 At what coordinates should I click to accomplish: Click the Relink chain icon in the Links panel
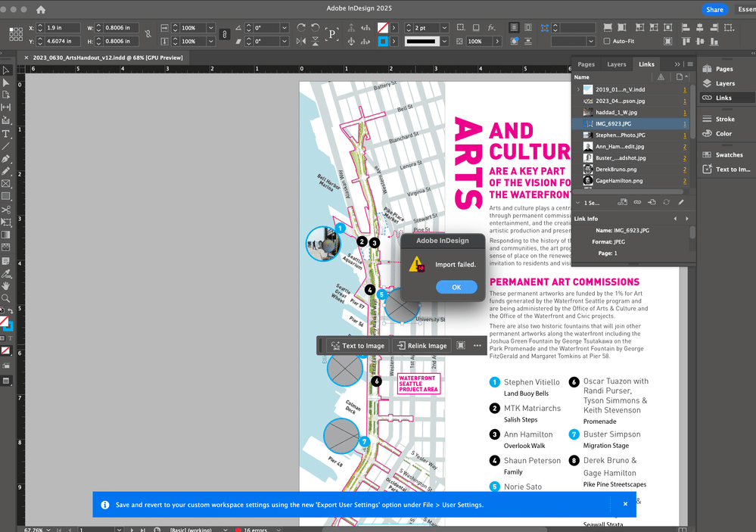[638, 202]
